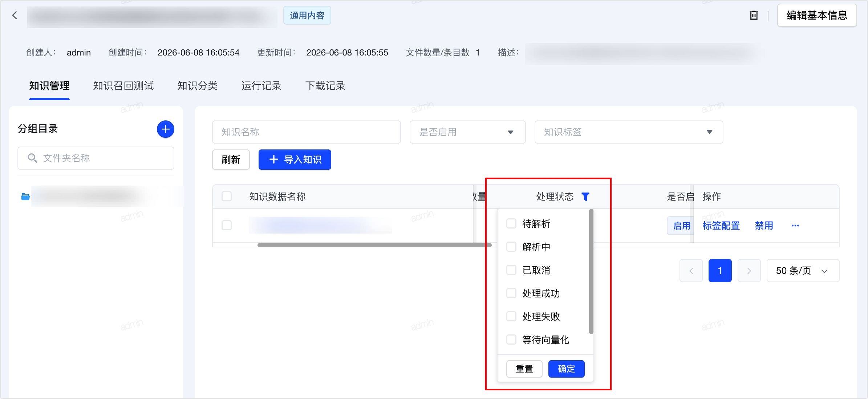Open the 是否启用 dropdown
The height and width of the screenshot is (399, 868).
coord(468,132)
